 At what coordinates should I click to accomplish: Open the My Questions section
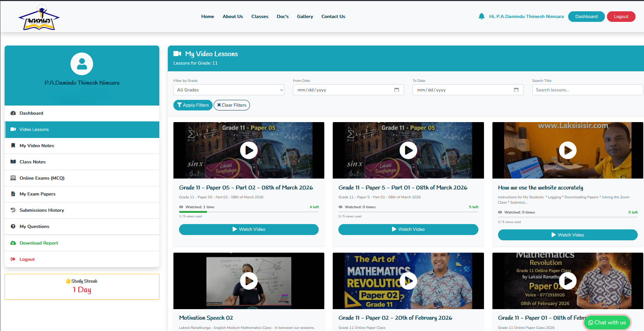click(34, 226)
